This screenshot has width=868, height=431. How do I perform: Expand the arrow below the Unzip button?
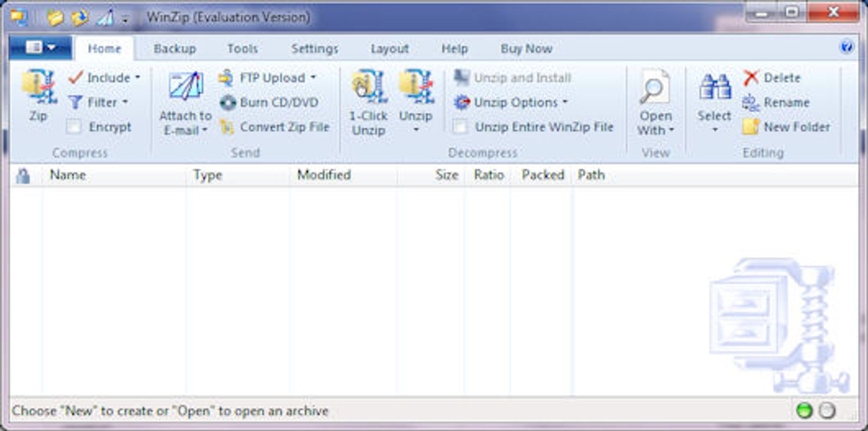pos(416,129)
